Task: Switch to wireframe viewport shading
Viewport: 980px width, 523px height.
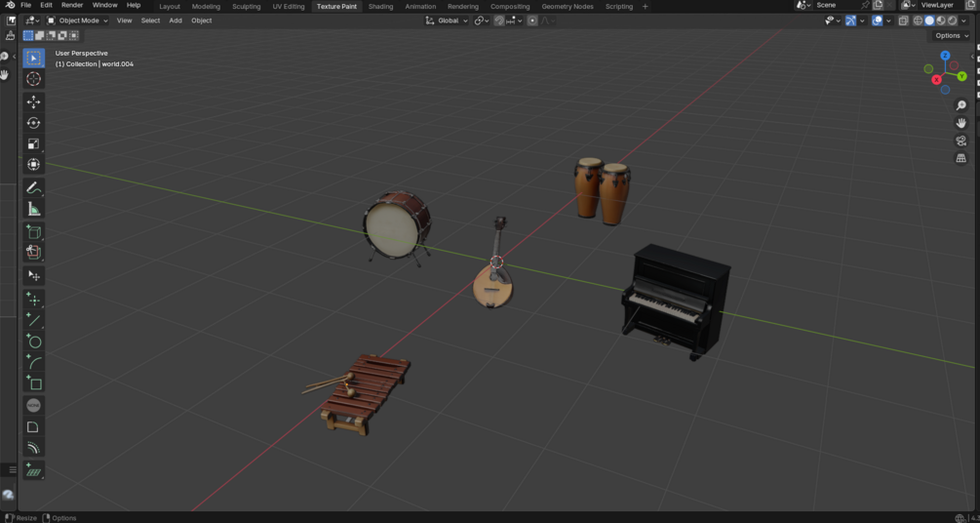Action: click(919, 20)
